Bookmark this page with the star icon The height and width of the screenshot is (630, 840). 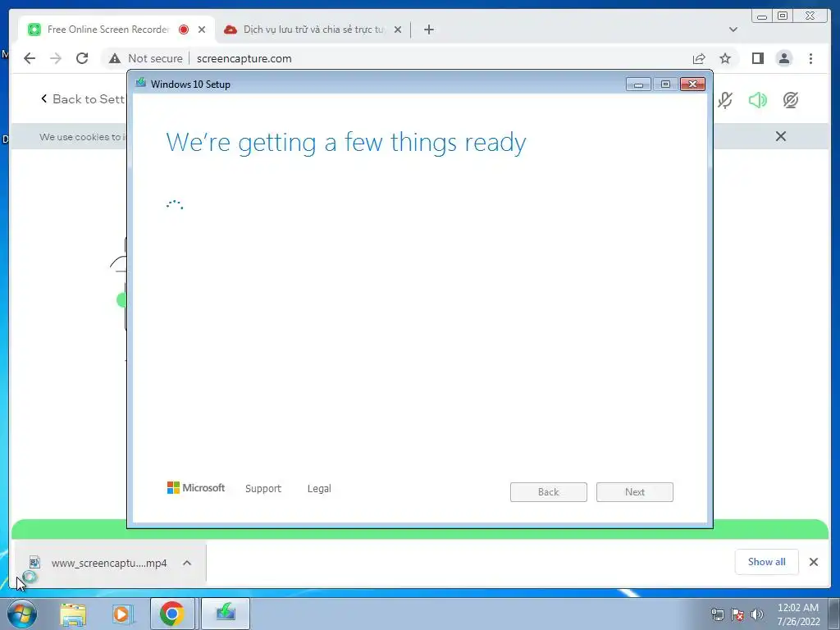coord(725,58)
